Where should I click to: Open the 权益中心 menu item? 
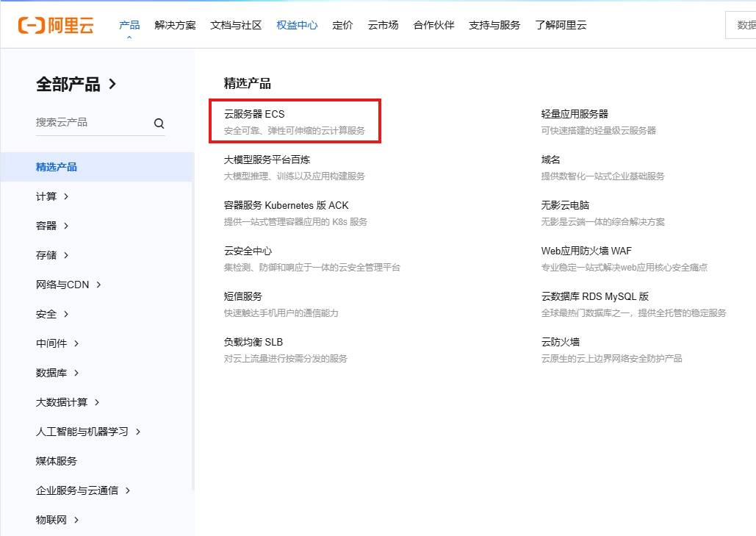coord(297,25)
